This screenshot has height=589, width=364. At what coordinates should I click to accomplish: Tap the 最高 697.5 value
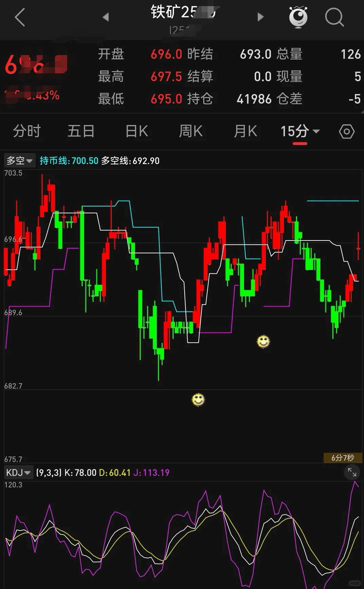tap(166, 77)
